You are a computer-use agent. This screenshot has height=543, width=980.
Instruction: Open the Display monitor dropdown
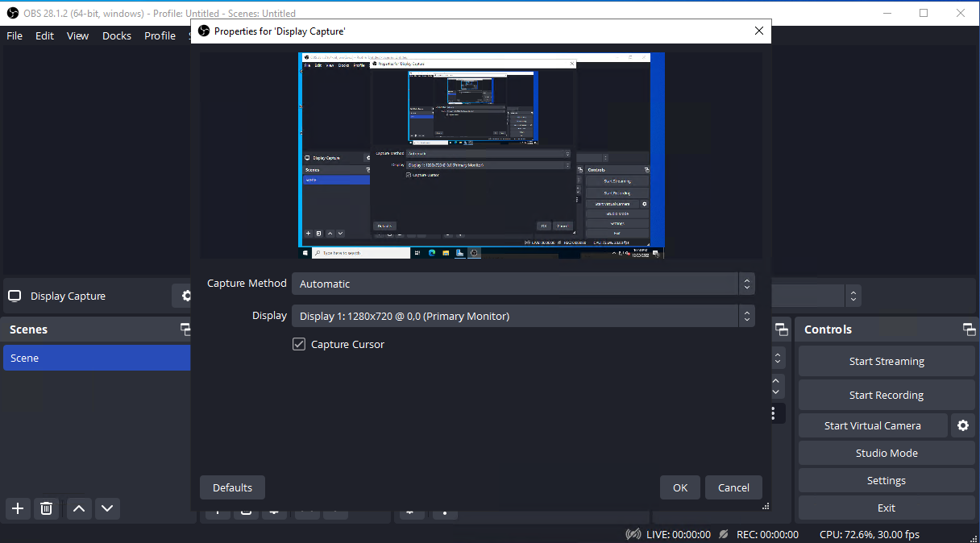pos(523,316)
